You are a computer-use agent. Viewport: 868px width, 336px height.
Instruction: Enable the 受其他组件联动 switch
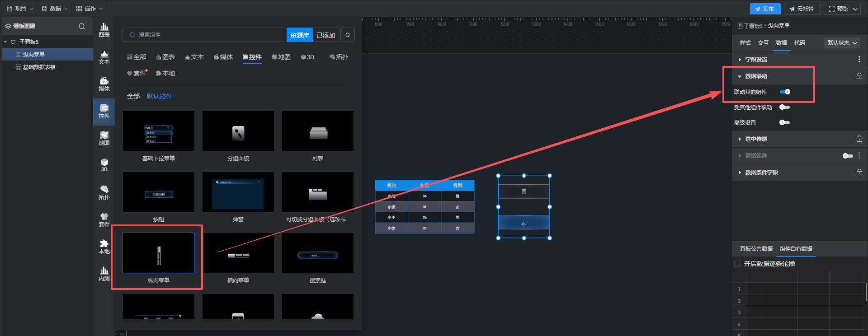(x=784, y=107)
